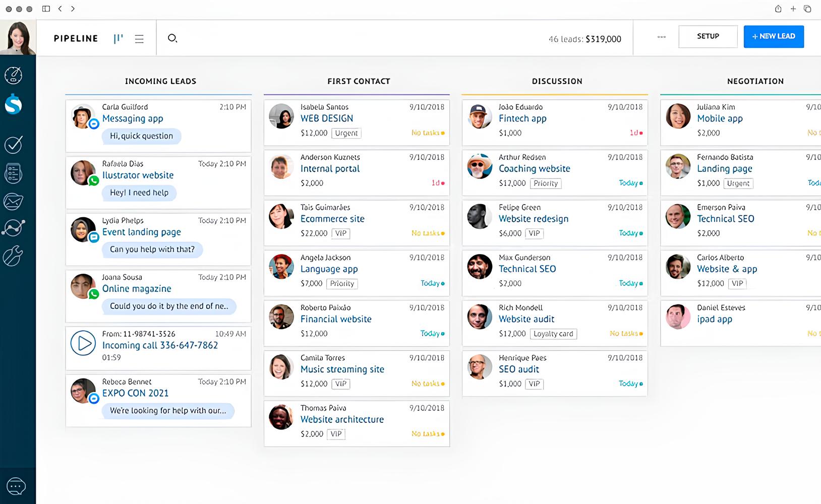Open the Messaging app lead

tap(133, 119)
